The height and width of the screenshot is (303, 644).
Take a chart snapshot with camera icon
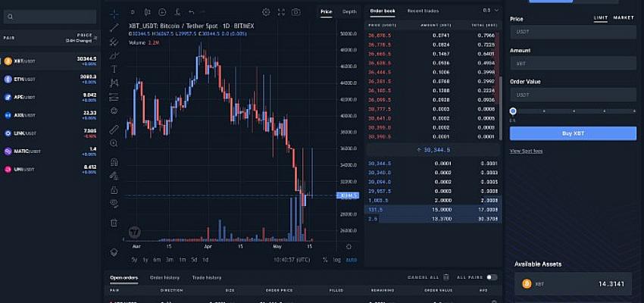(x=296, y=12)
